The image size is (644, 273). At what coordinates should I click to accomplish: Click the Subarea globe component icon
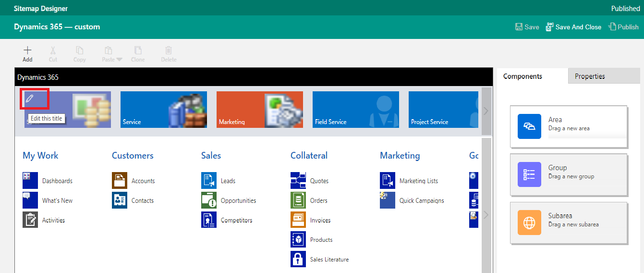click(x=529, y=223)
